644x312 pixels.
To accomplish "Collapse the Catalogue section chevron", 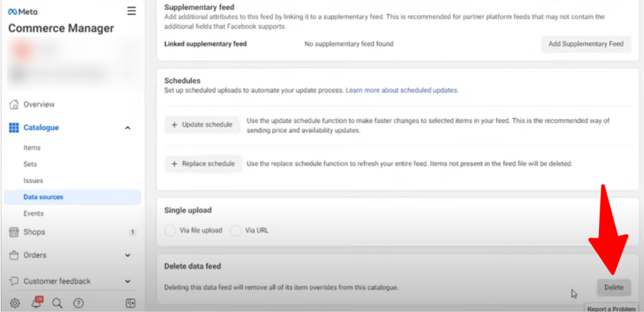I will pos(127,127).
